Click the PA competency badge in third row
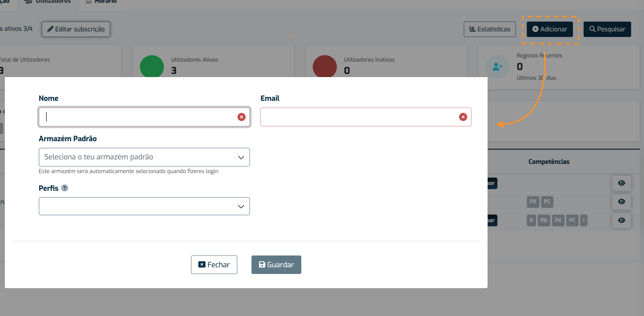The width and height of the screenshot is (644, 316). tap(544, 220)
